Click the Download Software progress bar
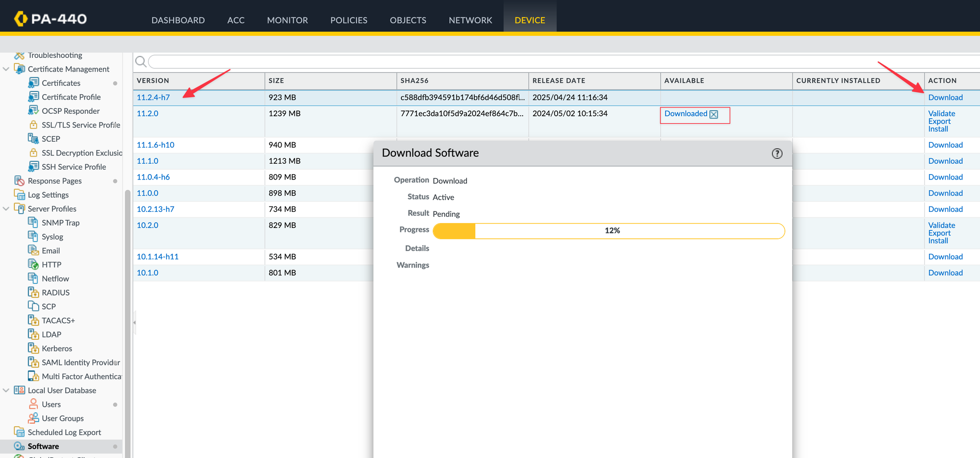Viewport: 980px width, 458px height. pos(609,231)
